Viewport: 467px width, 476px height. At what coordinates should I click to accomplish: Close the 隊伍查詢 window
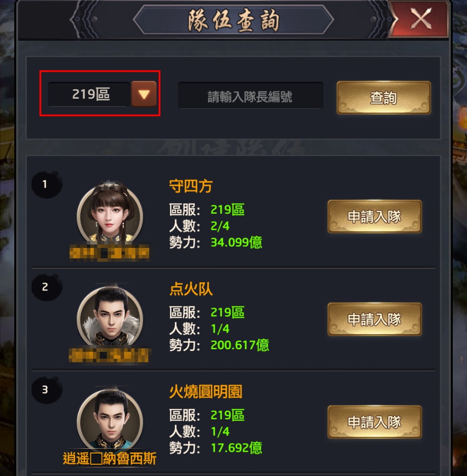[x=420, y=19]
